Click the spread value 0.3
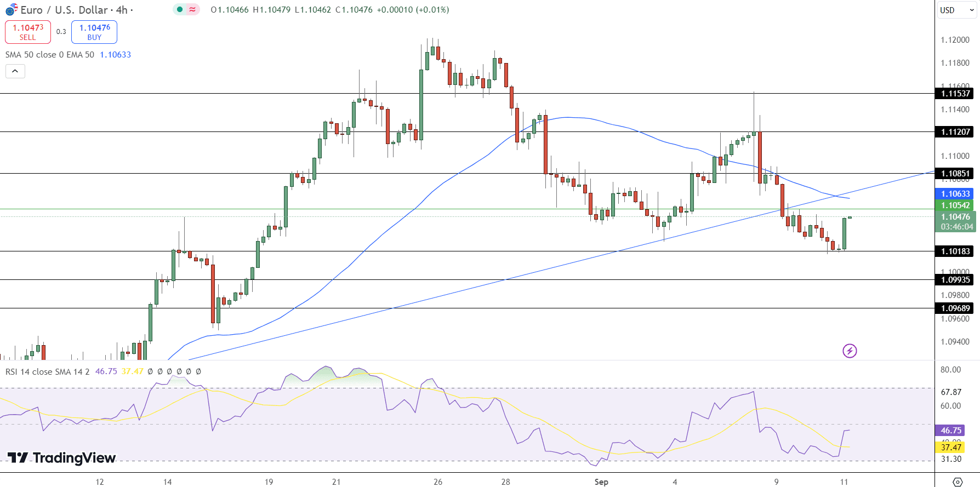980x487 pixels. [x=61, y=32]
